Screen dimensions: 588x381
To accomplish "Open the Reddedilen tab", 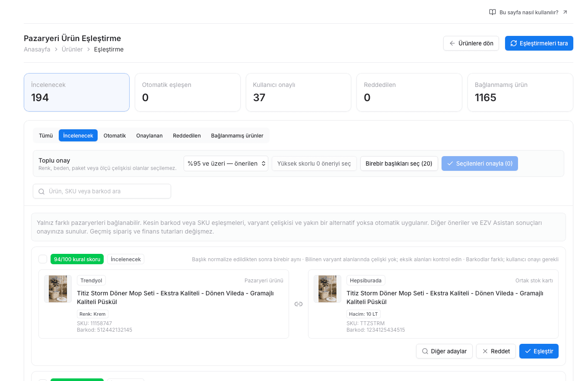I will coord(187,135).
